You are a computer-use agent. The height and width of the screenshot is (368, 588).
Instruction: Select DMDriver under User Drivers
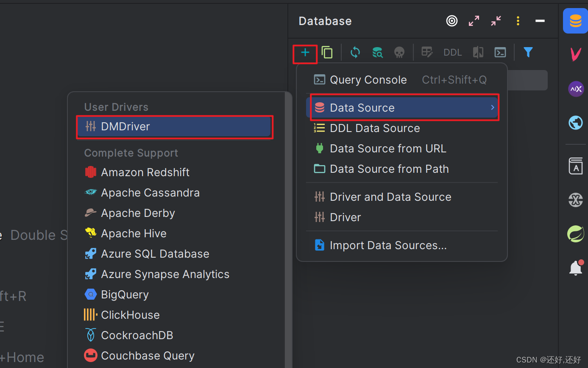click(x=175, y=126)
